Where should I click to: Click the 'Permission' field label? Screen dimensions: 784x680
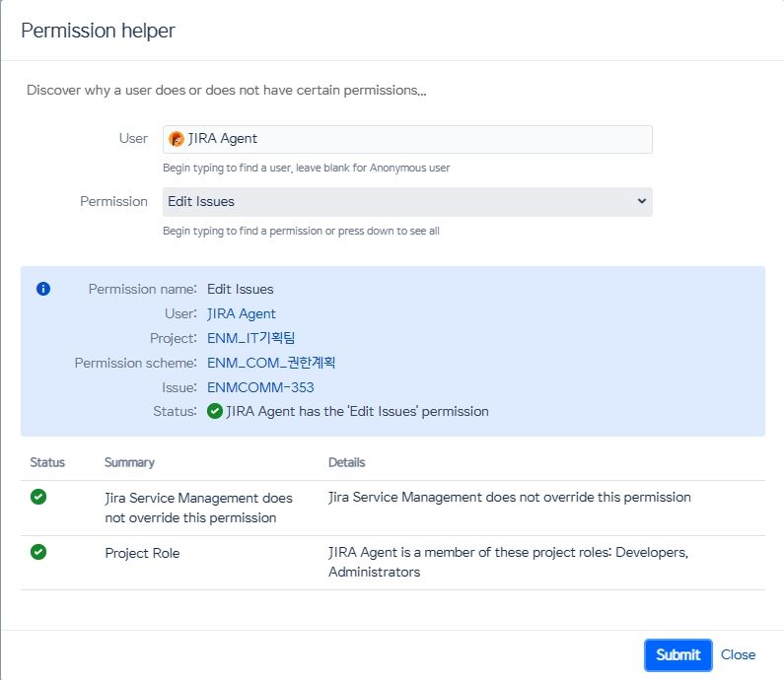pos(113,201)
